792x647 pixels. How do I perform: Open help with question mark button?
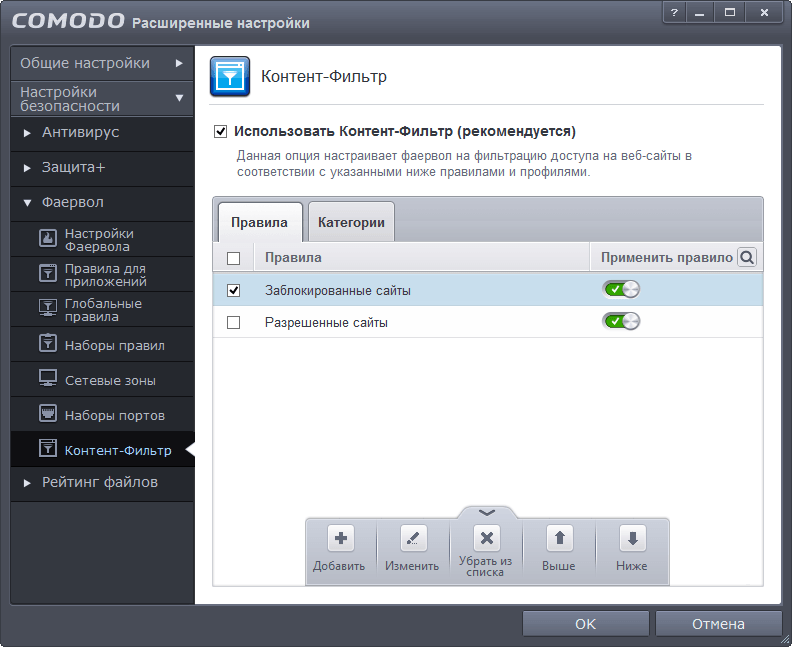(x=674, y=13)
